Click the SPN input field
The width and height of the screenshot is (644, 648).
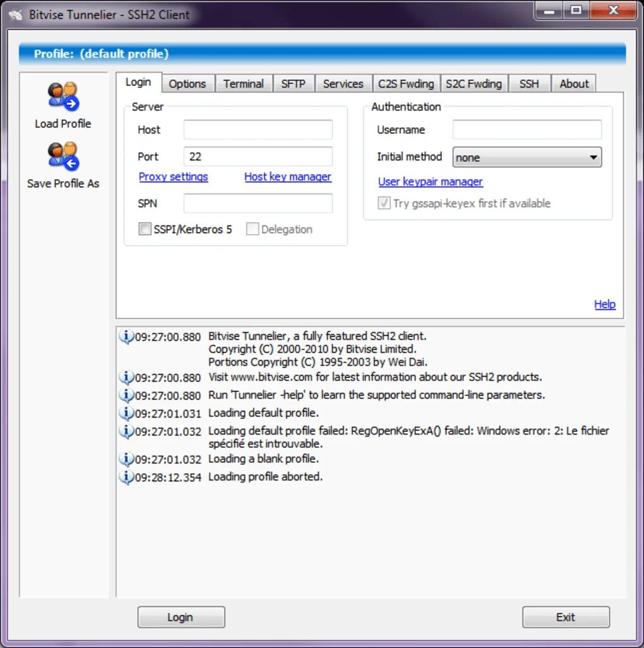point(258,203)
